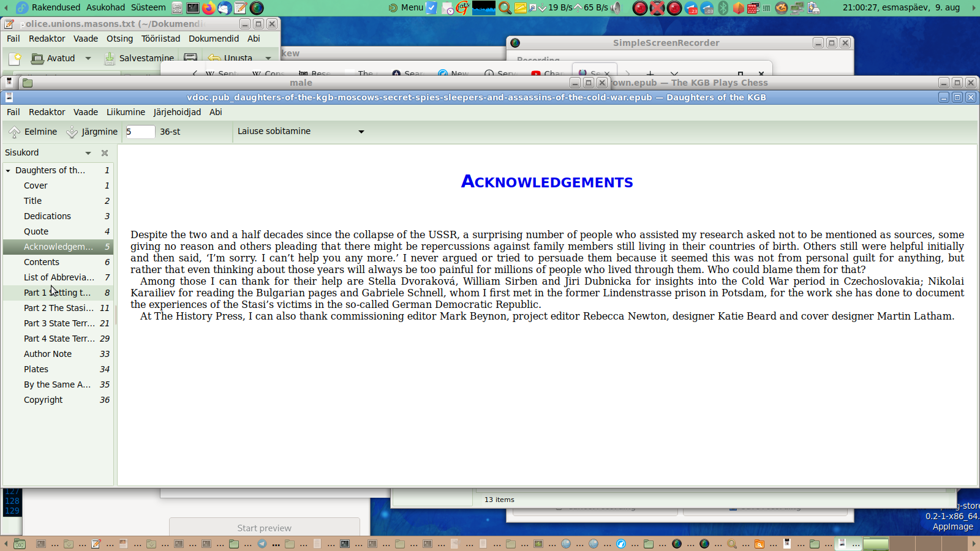Open 'Part 3 State Terr...' chapter
The width and height of the screenshot is (980, 551).
(58, 323)
